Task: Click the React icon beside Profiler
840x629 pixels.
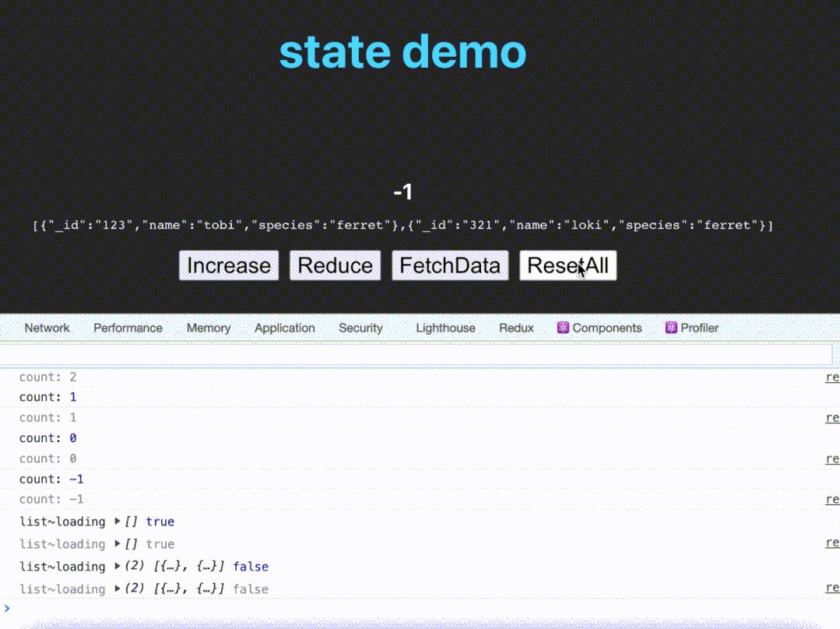Action: 671,328
